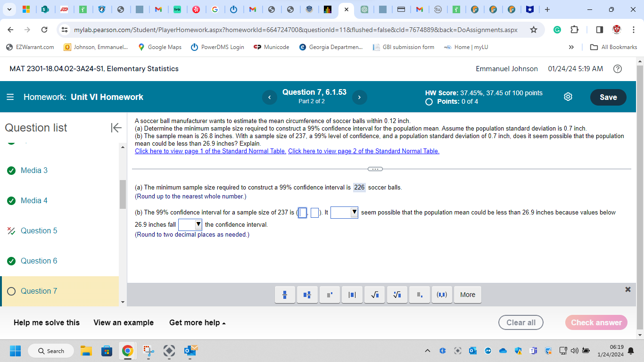Open the hamburger menu next to Homework
The image size is (644, 362).
[x=10, y=97]
